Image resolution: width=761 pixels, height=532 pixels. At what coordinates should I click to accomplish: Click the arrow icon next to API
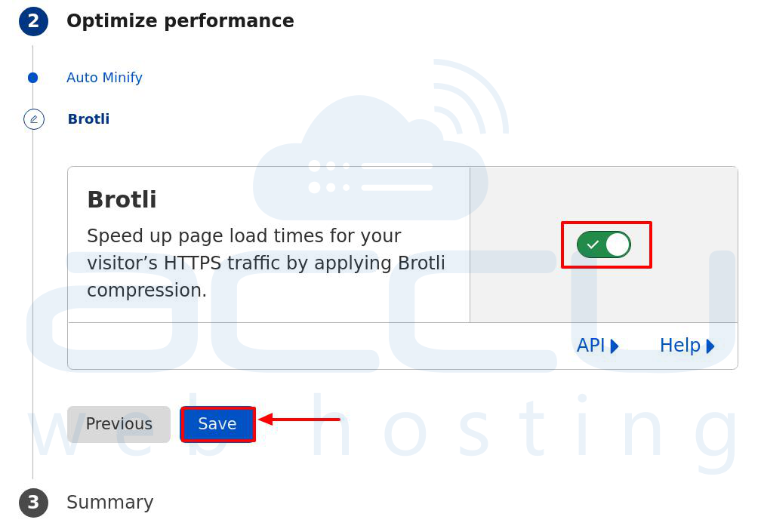click(x=615, y=346)
